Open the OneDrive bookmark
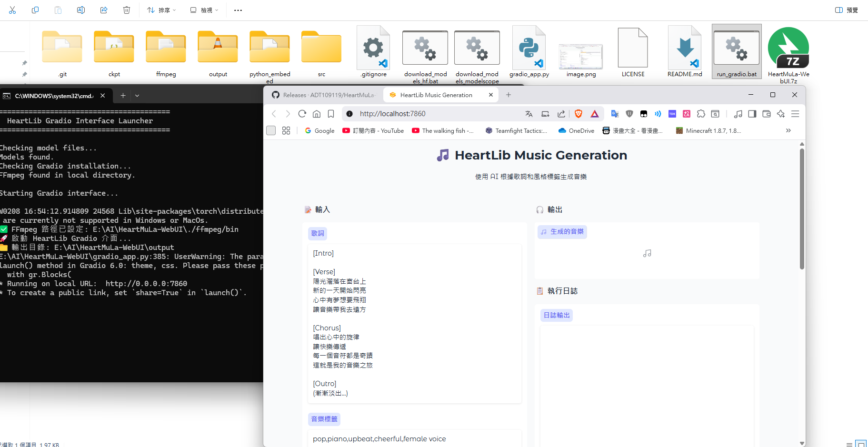The width and height of the screenshot is (868, 447). pyautogui.click(x=576, y=130)
